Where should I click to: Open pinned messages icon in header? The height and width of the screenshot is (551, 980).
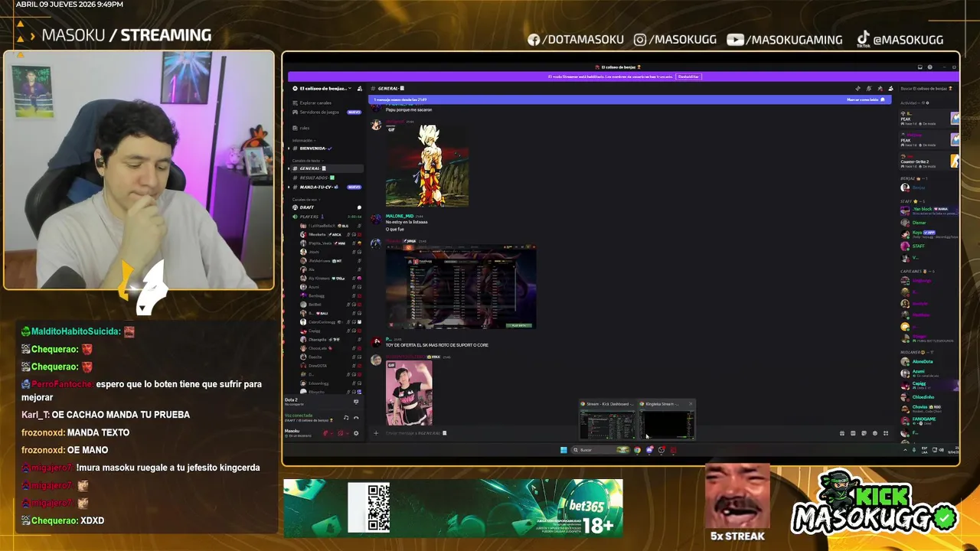click(x=880, y=89)
